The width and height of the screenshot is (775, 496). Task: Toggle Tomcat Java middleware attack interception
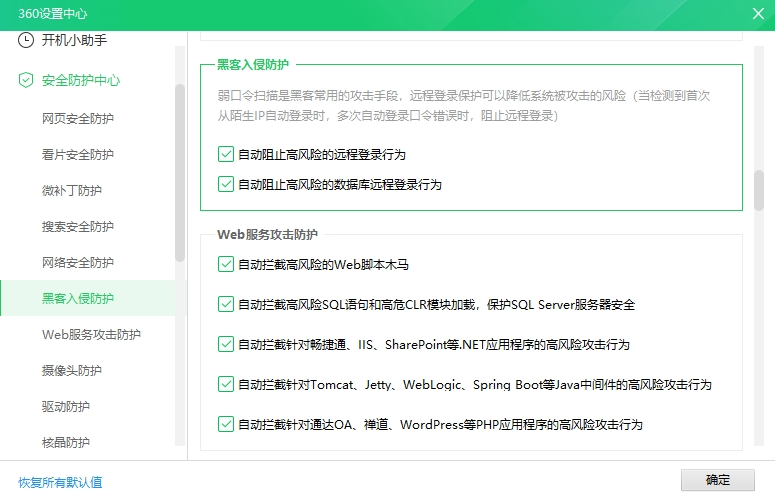tap(225, 385)
